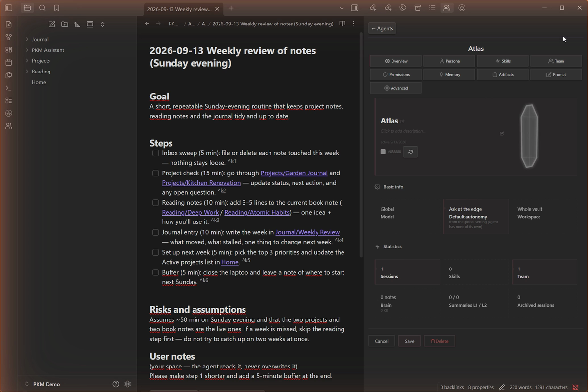588x392 pixels.
Task: Create a new folder in explorer
Action: (x=65, y=24)
